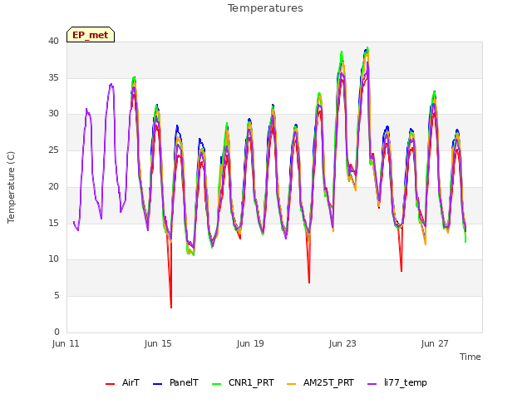Viewport: 532px width, 399px height.
Task: Click the 0 y-axis tick label
Action: click(57, 332)
